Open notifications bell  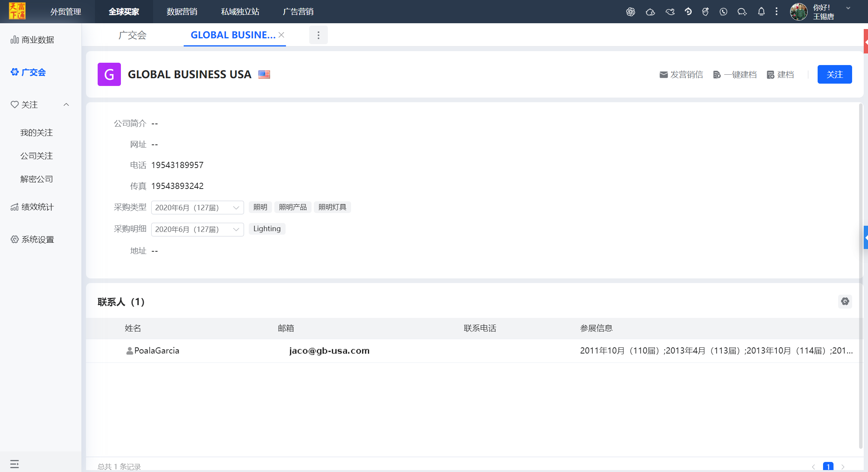pos(761,12)
